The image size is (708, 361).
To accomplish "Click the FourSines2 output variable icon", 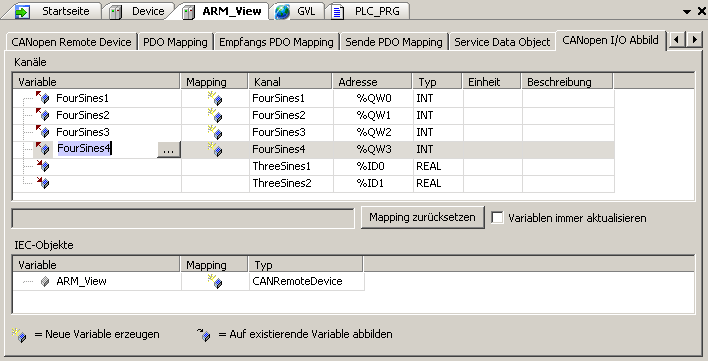I will (x=42, y=115).
